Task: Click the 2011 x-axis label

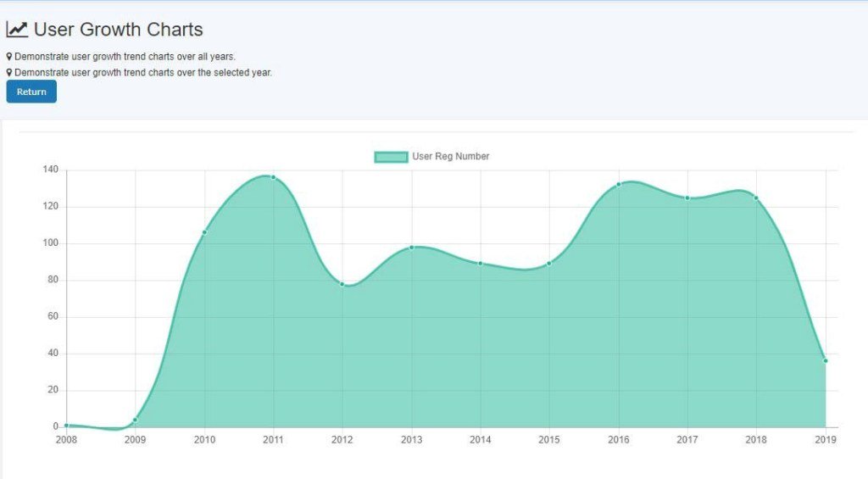Action: (273, 440)
